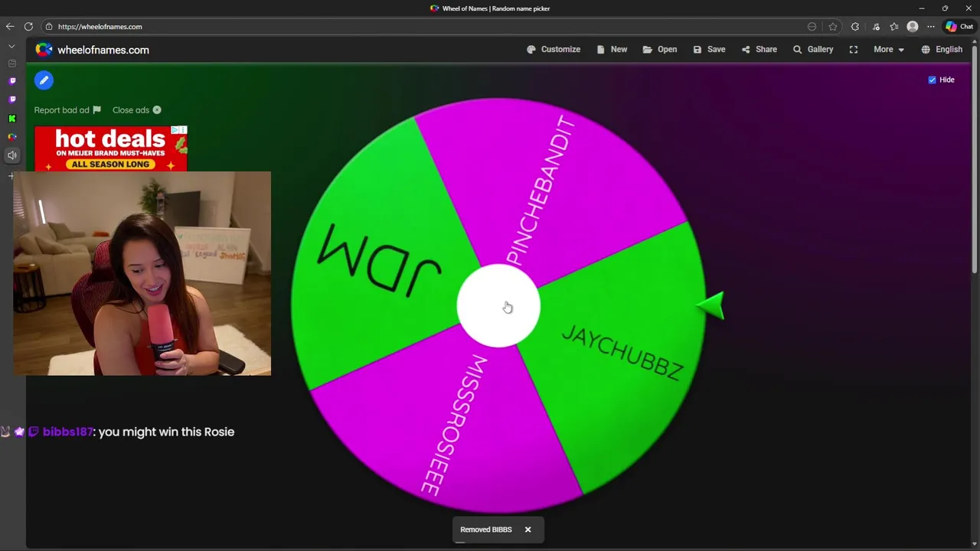The width and height of the screenshot is (980, 551).
Task: Save the current wheel
Action: pyautogui.click(x=709, y=50)
